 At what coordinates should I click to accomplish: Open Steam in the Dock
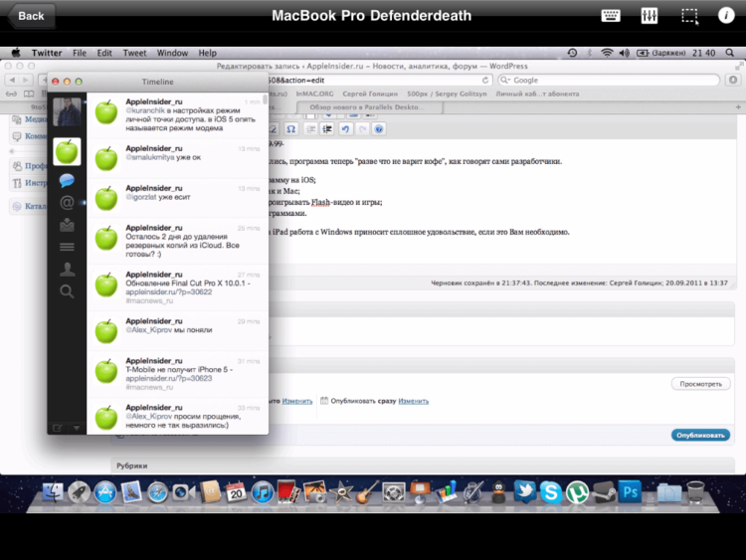click(x=604, y=492)
